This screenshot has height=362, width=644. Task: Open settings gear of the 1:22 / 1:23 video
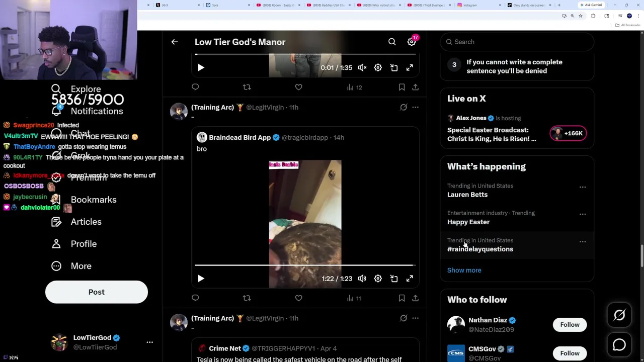click(378, 279)
